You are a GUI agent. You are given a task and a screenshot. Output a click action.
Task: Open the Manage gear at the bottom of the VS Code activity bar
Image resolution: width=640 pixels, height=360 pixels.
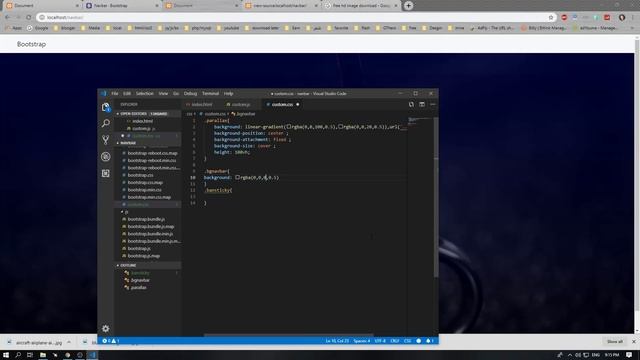tap(106, 329)
